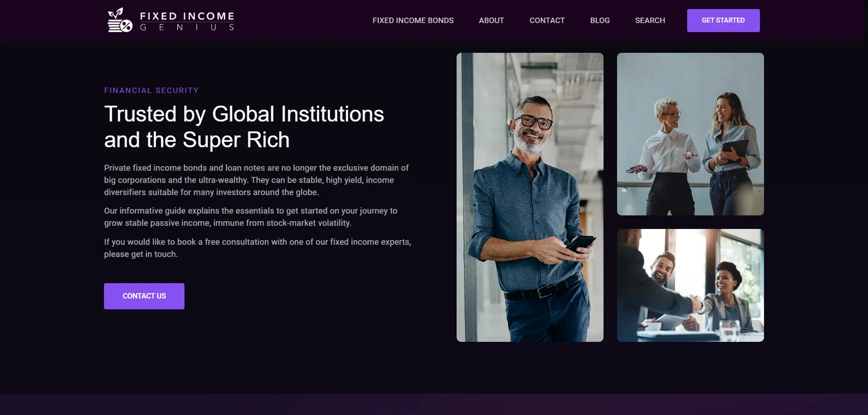Open Search from the navigation bar
Viewport: 868px width, 415px height.
(x=650, y=20)
